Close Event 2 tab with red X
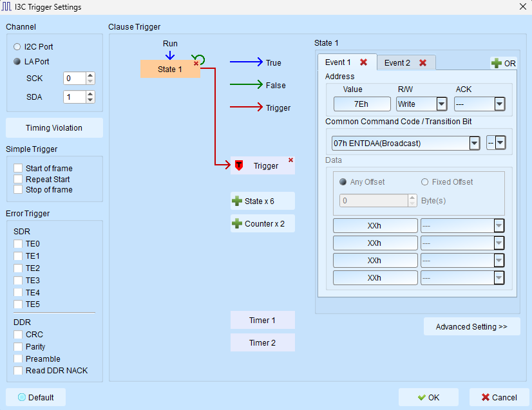The image size is (532, 410). 423,62
